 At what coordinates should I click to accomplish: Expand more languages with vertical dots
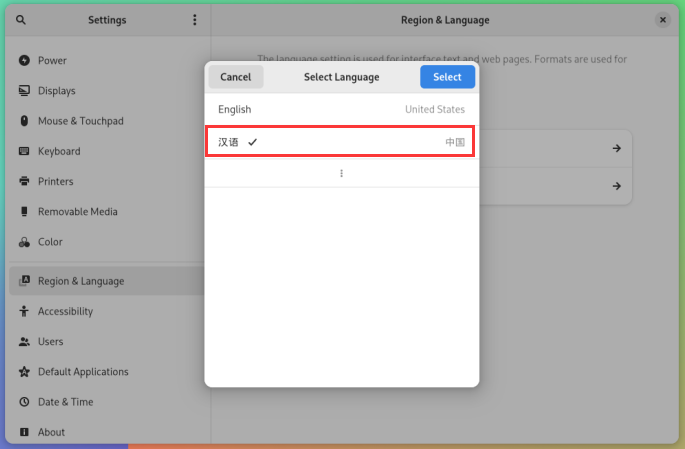[341, 173]
